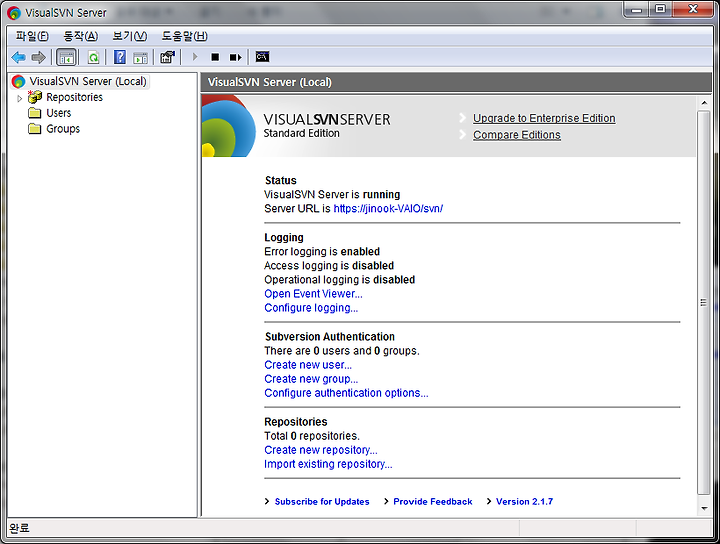
Task: Open the command prompt toolbar icon
Action: (x=262, y=57)
